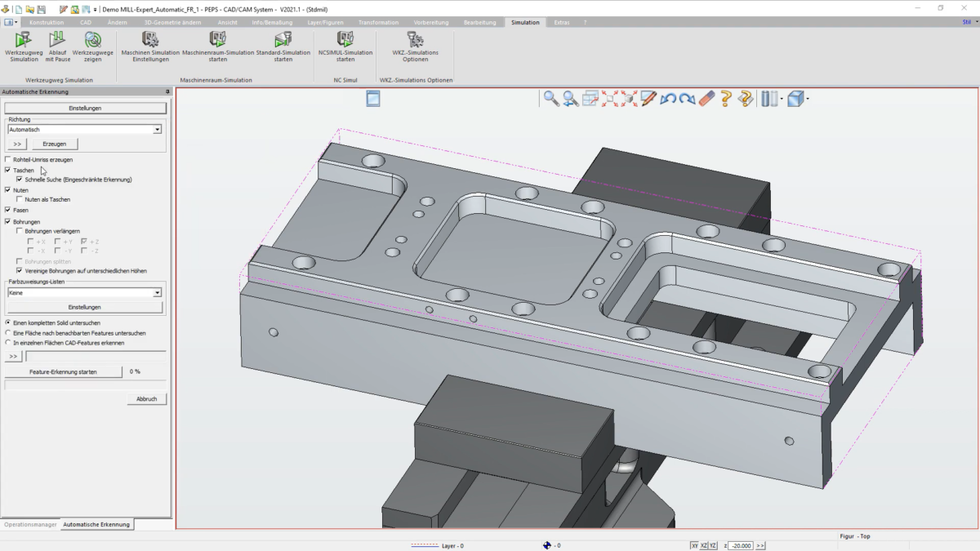
Task: Select the magnifier zoom tool
Action: pos(552,99)
